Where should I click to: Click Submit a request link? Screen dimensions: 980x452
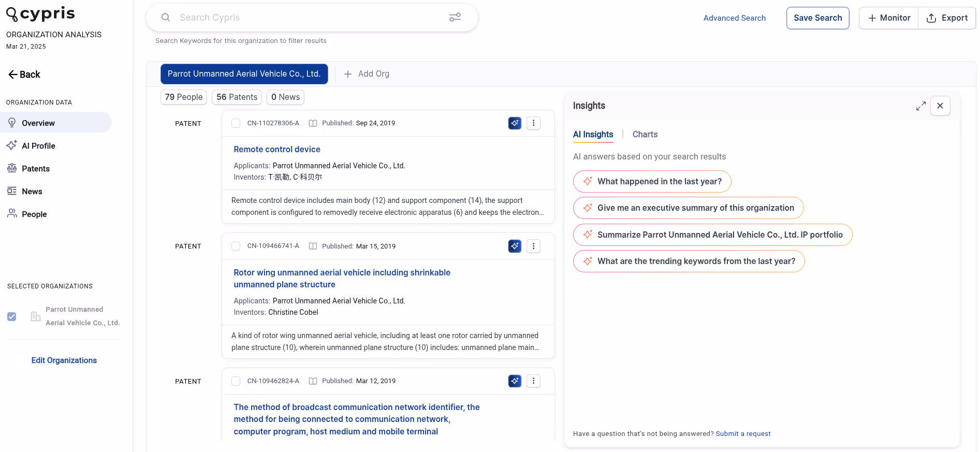[x=743, y=434]
